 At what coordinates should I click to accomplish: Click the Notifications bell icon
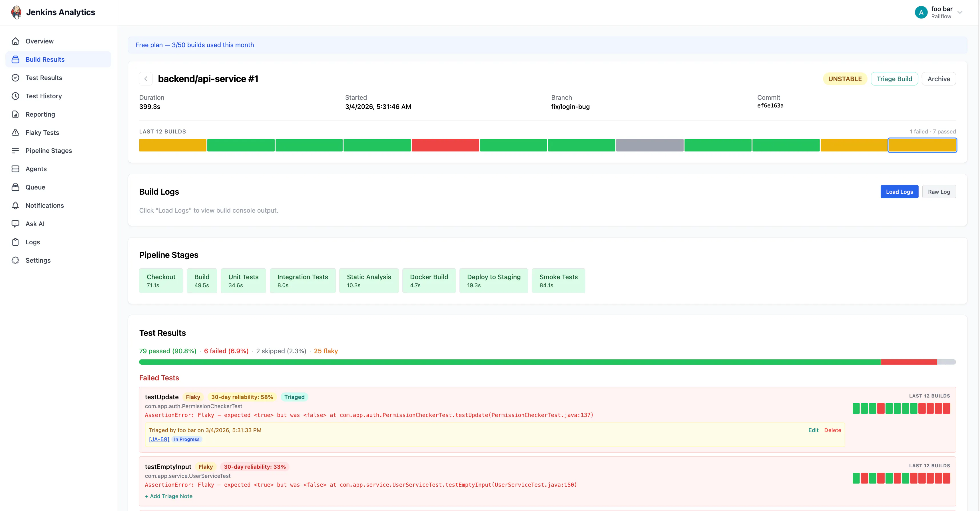tap(15, 205)
